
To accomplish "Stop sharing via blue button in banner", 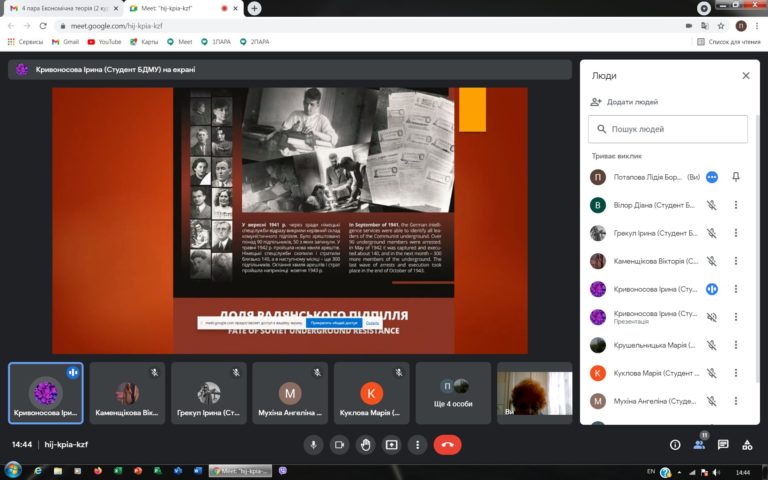I will [x=334, y=323].
